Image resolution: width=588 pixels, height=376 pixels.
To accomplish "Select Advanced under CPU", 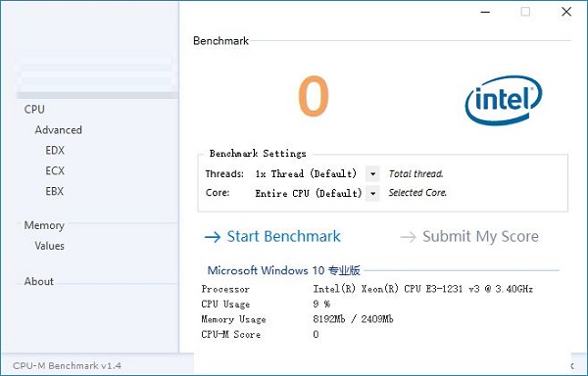I will pos(58,130).
